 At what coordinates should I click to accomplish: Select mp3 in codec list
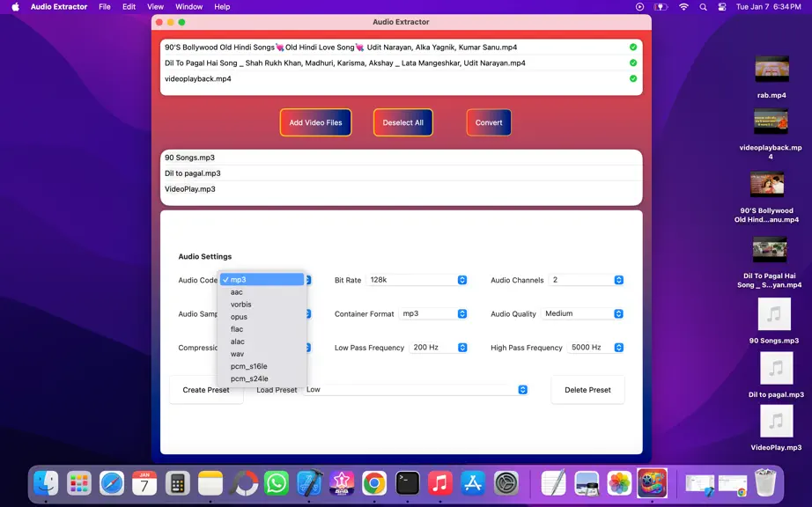[262, 279]
